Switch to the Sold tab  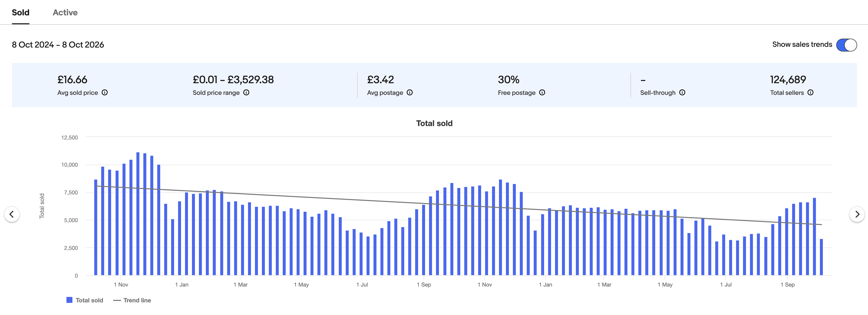tap(21, 12)
